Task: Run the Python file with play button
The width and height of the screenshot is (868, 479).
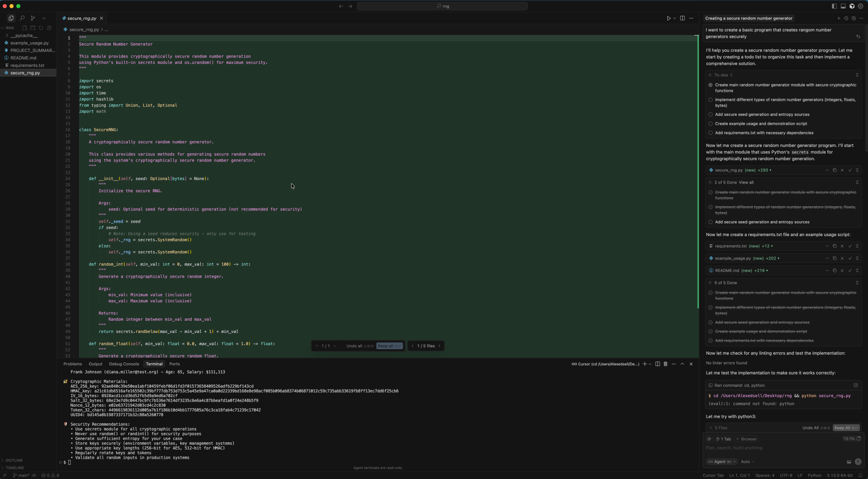Action: (669, 18)
